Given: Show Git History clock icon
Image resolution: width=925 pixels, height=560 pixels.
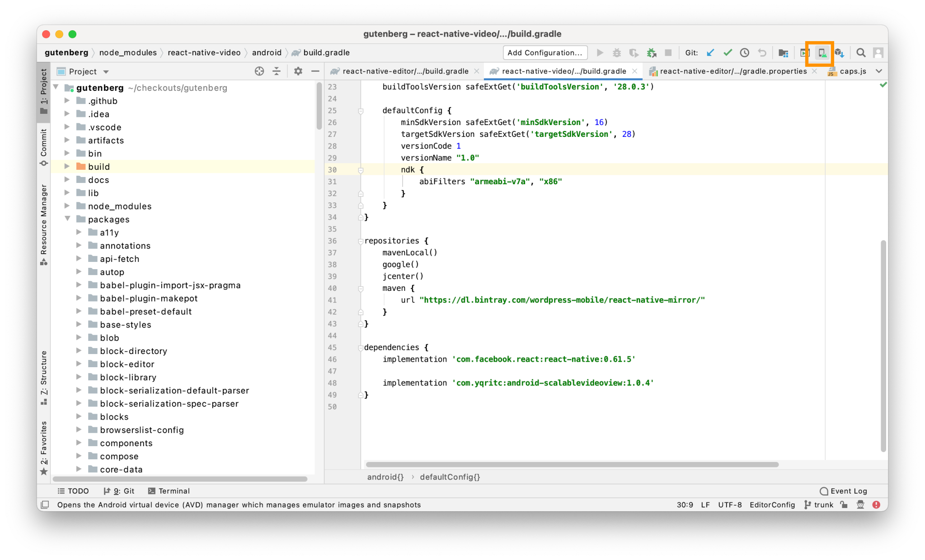Looking at the screenshot, I should [745, 53].
